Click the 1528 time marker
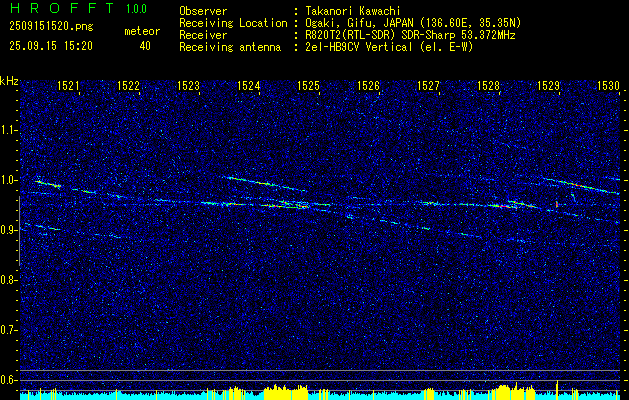The width and height of the screenshot is (629, 400). pyautogui.click(x=488, y=86)
